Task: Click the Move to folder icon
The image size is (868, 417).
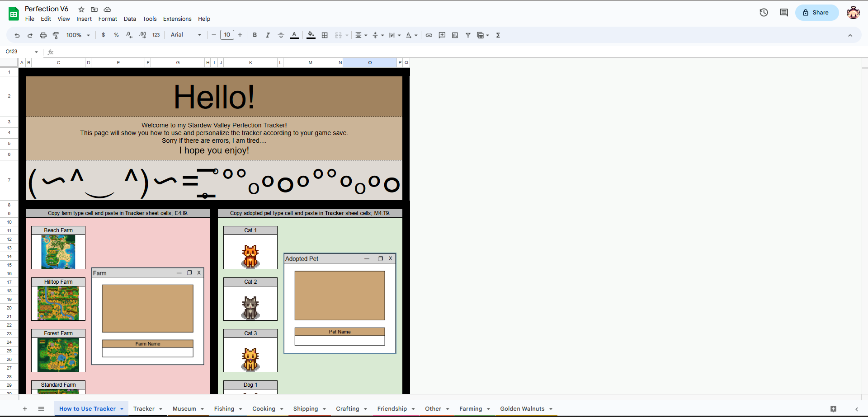Action: click(94, 9)
